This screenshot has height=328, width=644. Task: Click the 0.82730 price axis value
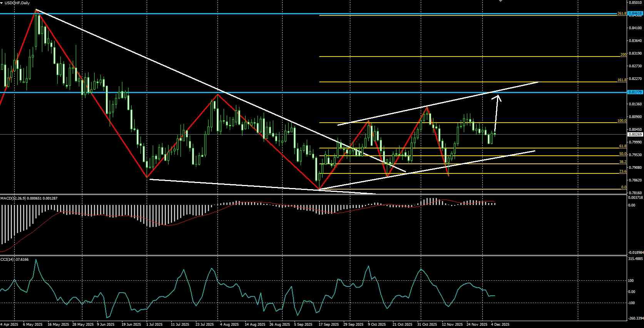pos(635,66)
